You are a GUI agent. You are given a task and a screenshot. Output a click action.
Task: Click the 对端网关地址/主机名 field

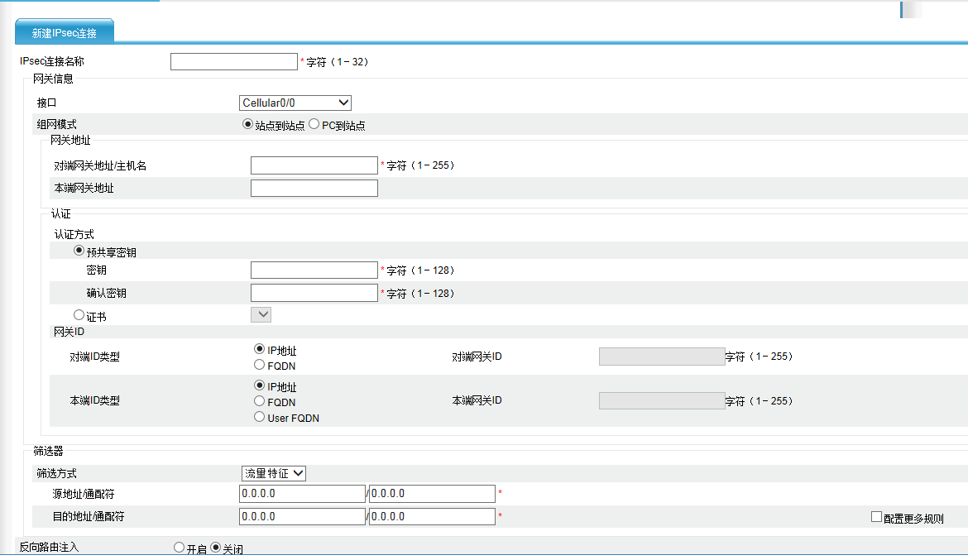click(314, 165)
